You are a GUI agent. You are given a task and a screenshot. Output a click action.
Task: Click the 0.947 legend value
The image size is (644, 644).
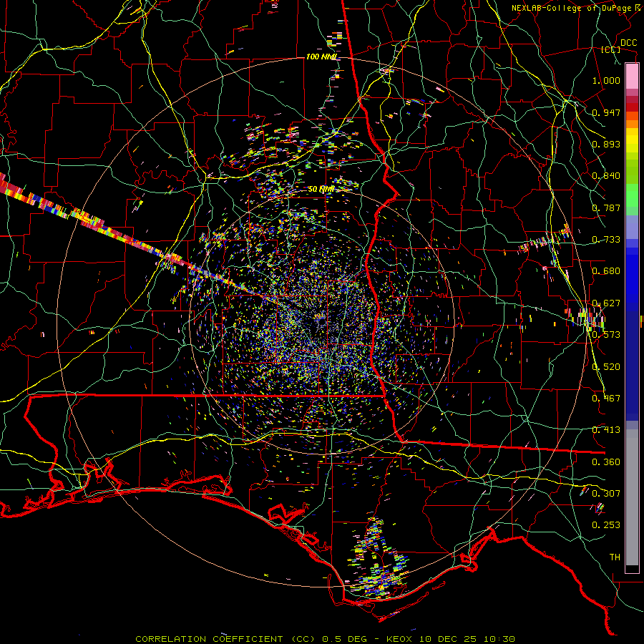[x=606, y=112]
